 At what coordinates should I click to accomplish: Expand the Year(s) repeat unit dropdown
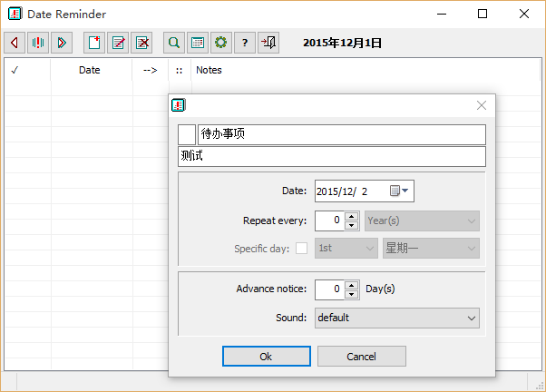click(422, 220)
